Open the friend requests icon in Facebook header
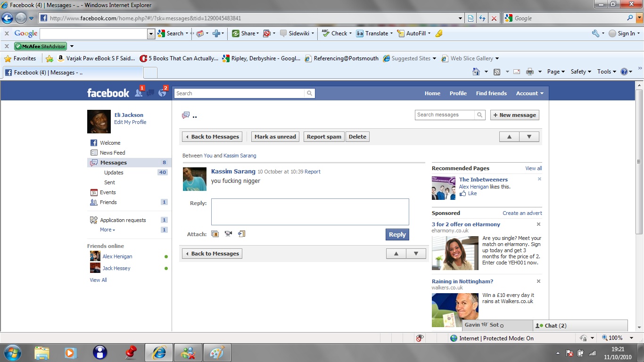The height and width of the screenshot is (362, 644). (139, 93)
